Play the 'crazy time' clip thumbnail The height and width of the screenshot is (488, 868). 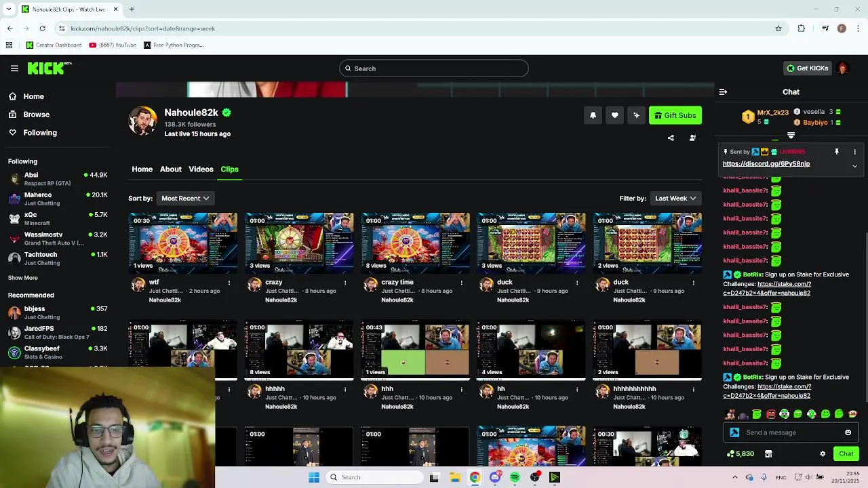(x=415, y=243)
